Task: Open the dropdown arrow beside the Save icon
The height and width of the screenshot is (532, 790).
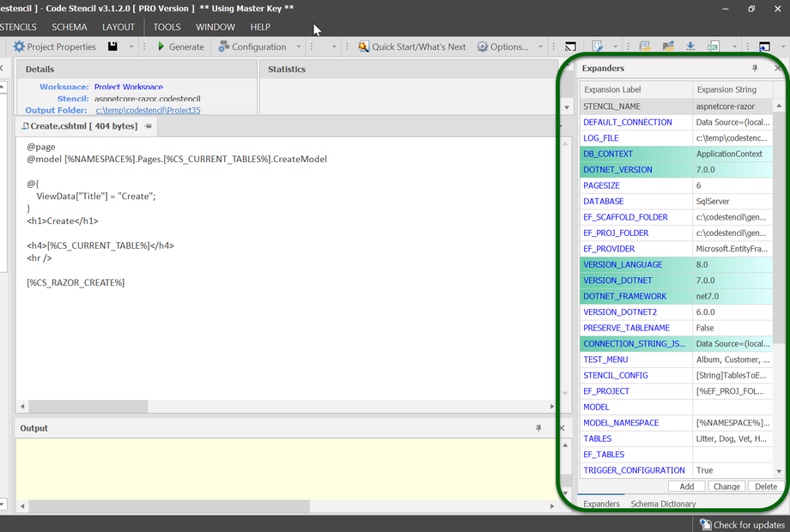Action: pyautogui.click(x=131, y=47)
